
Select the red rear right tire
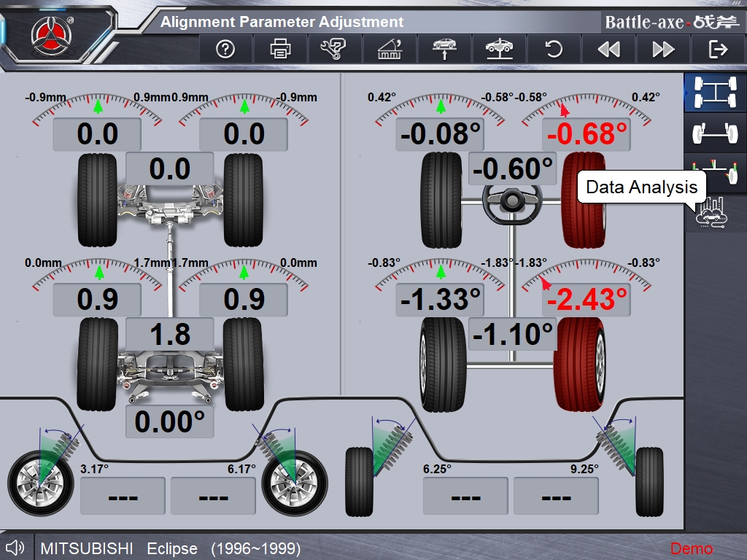(579, 365)
